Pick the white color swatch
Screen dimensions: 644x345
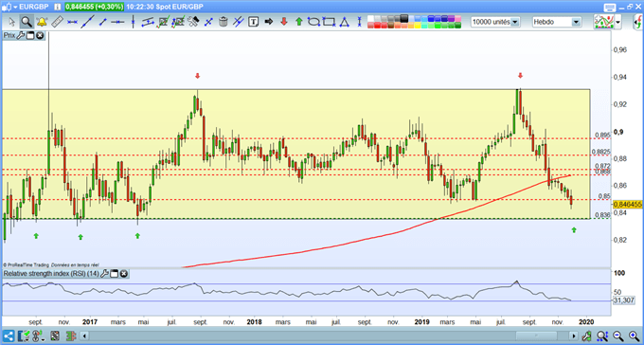pos(370,18)
